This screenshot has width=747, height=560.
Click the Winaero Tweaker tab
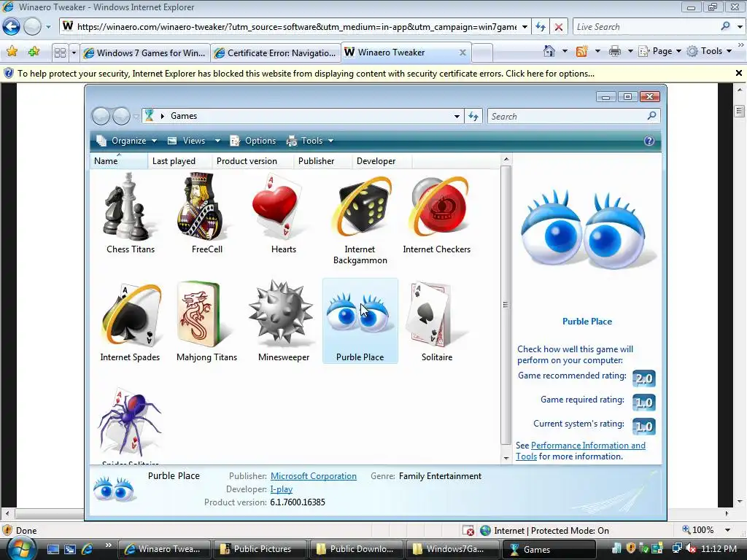[x=400, y=52]
